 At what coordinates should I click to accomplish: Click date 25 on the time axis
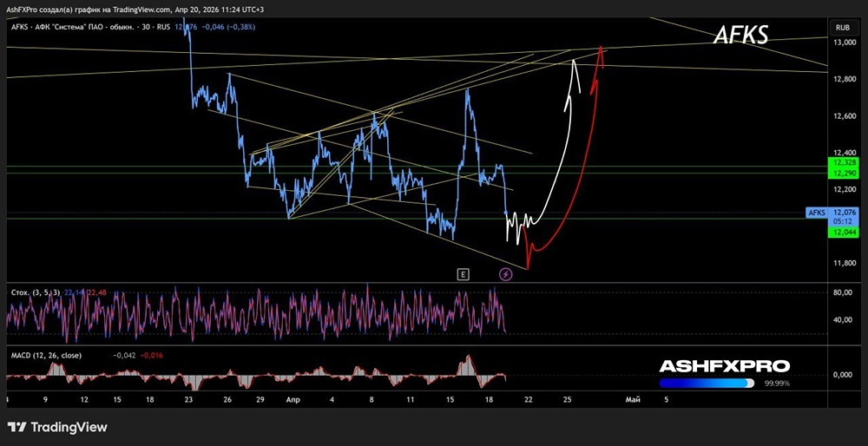568,399
